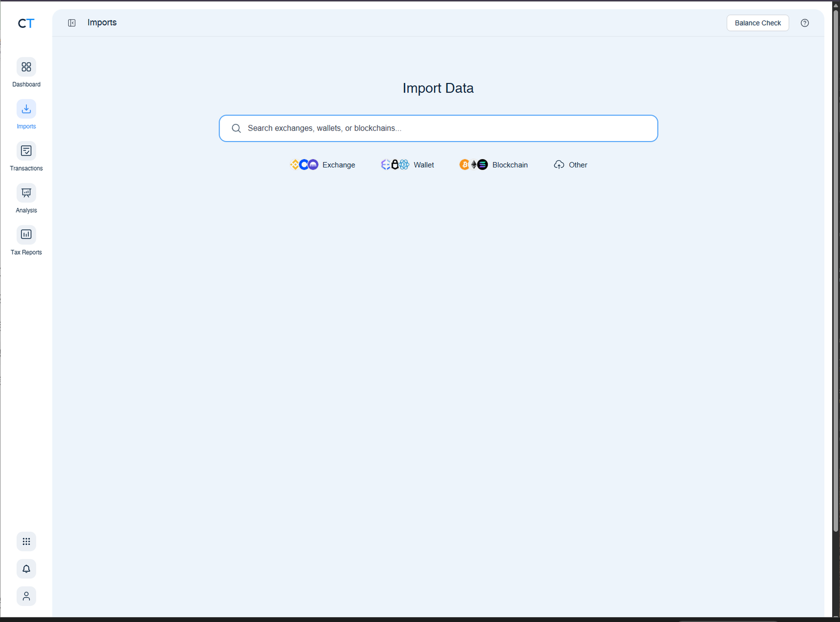840x622 pixels.
Task: Click the search magnifier icon
Action: (x=236, y=128)
